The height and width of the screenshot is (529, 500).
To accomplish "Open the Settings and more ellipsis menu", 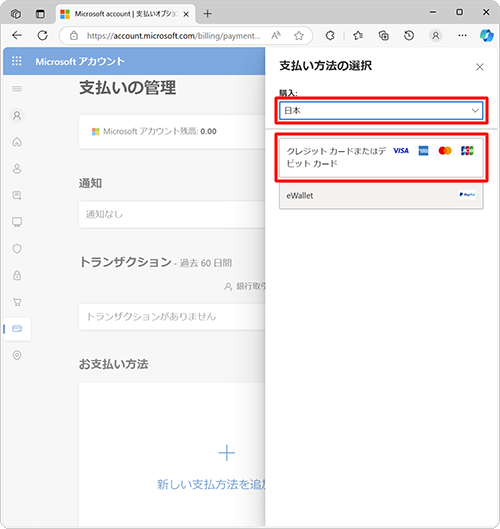I will click(462, 35).
